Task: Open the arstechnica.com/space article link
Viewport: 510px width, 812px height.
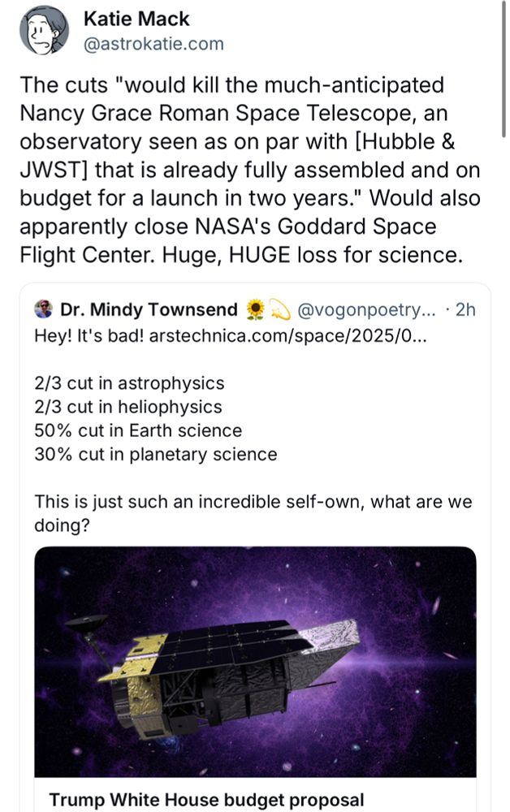Action: 287,336
